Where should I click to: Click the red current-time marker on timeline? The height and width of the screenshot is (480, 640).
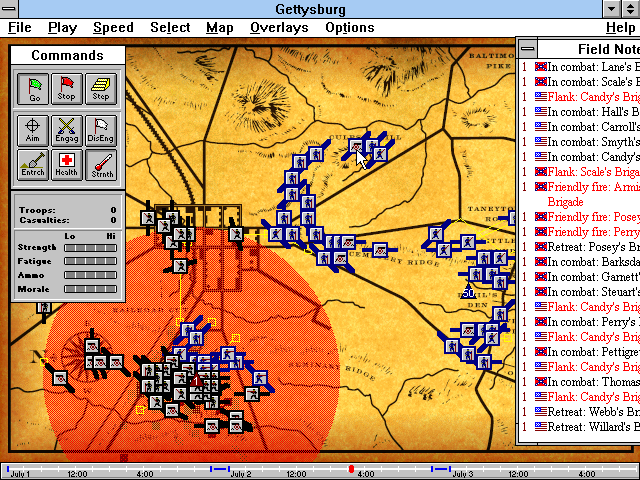coord(351,469)
